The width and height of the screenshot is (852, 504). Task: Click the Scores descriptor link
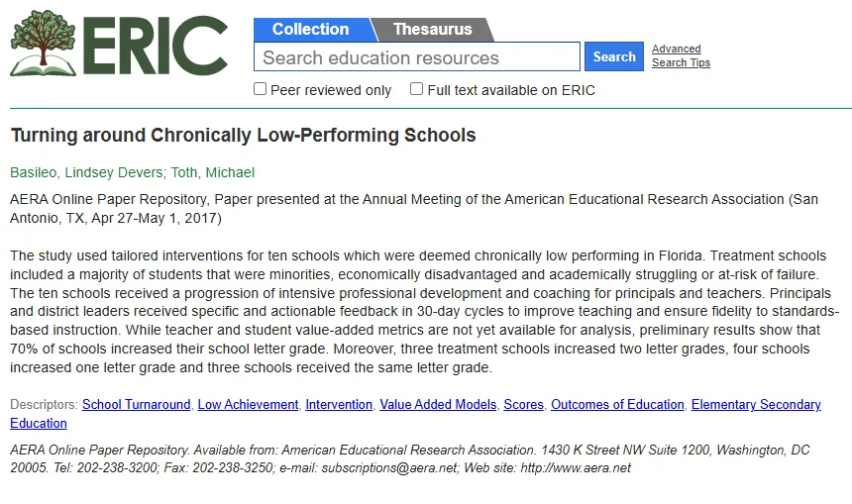[x=524, y=405]
